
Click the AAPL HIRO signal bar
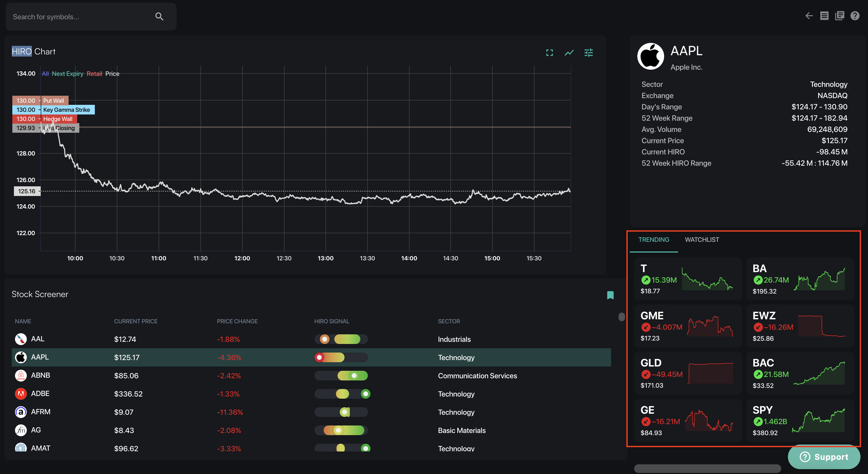click(341, 357)
